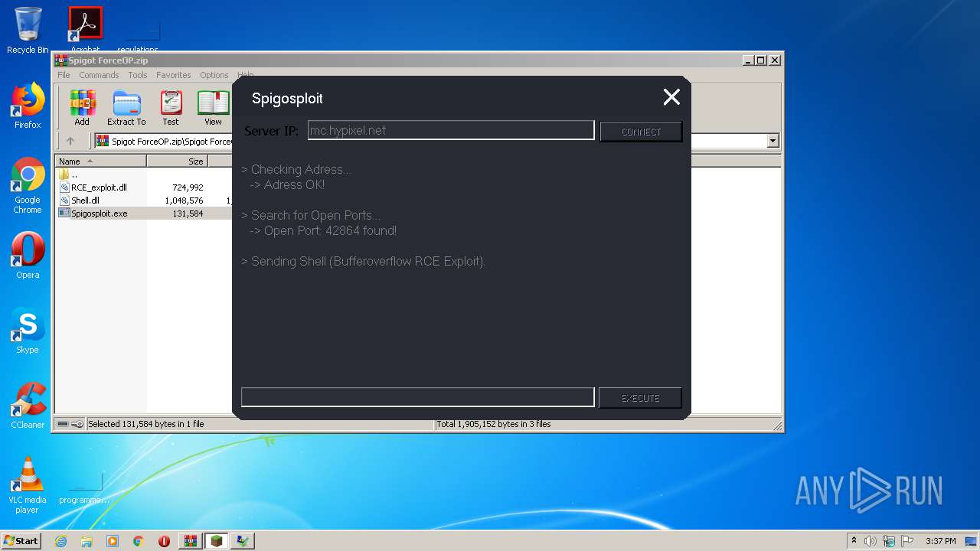Click the WinRAR status bar key icon
980x551 pixels.
[77, 424]
